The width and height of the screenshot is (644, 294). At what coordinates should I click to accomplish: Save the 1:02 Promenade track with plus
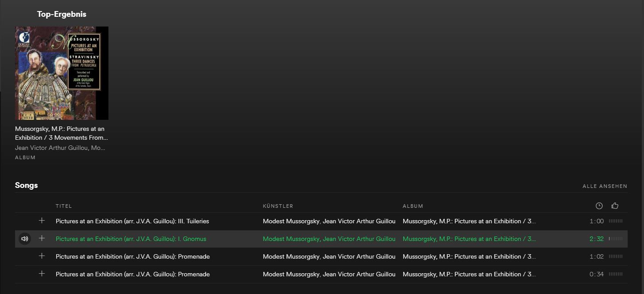pos(42,256)
